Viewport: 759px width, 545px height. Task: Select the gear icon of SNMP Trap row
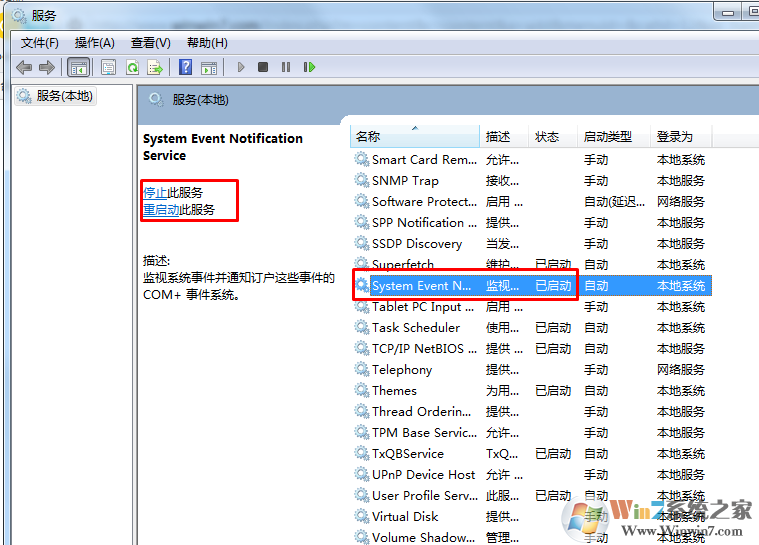[x=362, y=181]
